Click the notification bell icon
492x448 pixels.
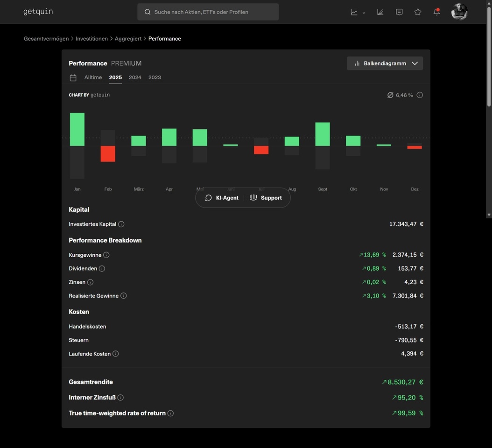(436, 12)
